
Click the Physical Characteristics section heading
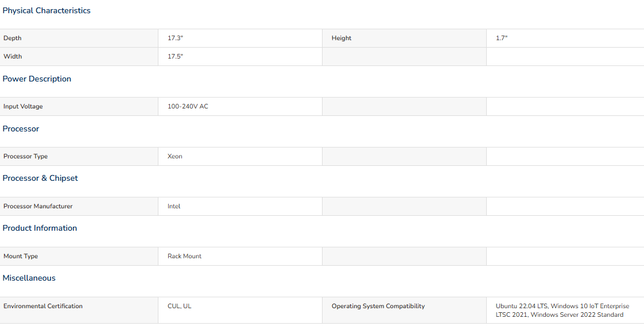tap(46, 11)
